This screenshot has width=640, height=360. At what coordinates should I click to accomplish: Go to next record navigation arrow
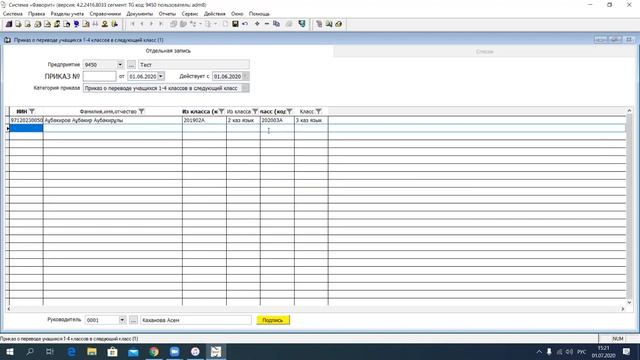pos(151,24)
